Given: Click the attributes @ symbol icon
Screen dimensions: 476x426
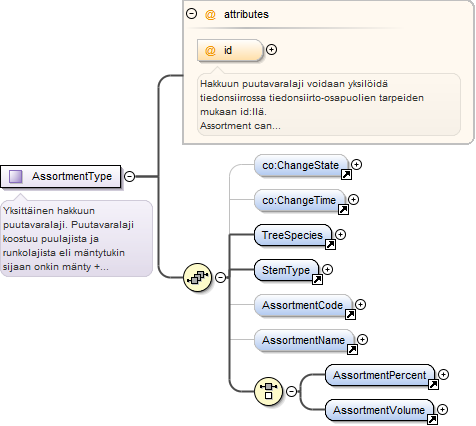Looking at the screenshot, I should [210, 14].
